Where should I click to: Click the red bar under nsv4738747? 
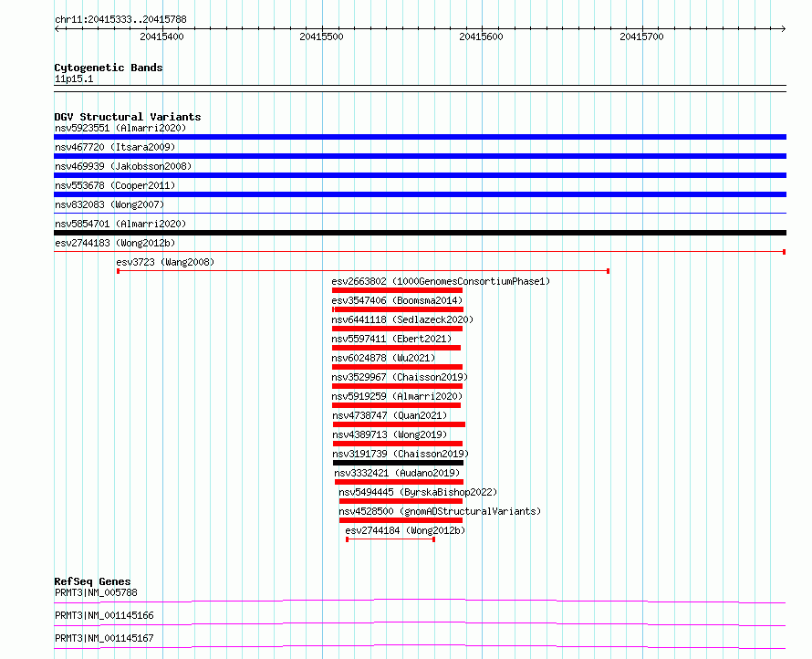(399, 424)
